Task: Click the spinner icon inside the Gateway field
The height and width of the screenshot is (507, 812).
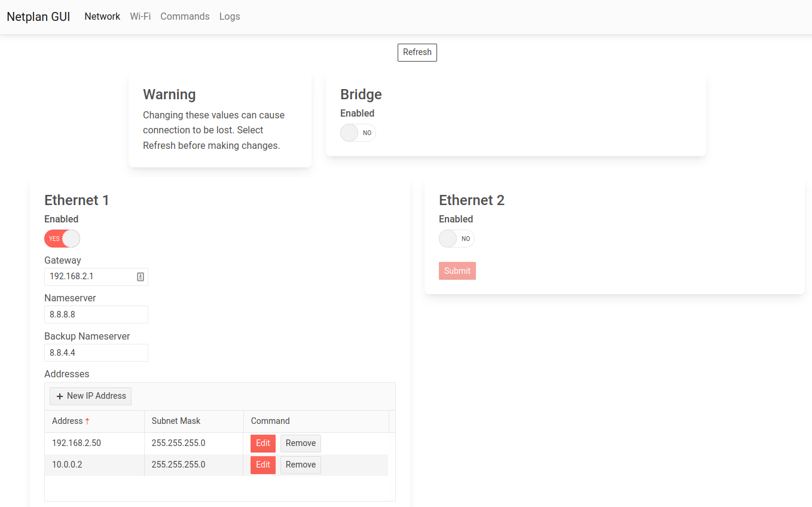Action: [142, 276]
